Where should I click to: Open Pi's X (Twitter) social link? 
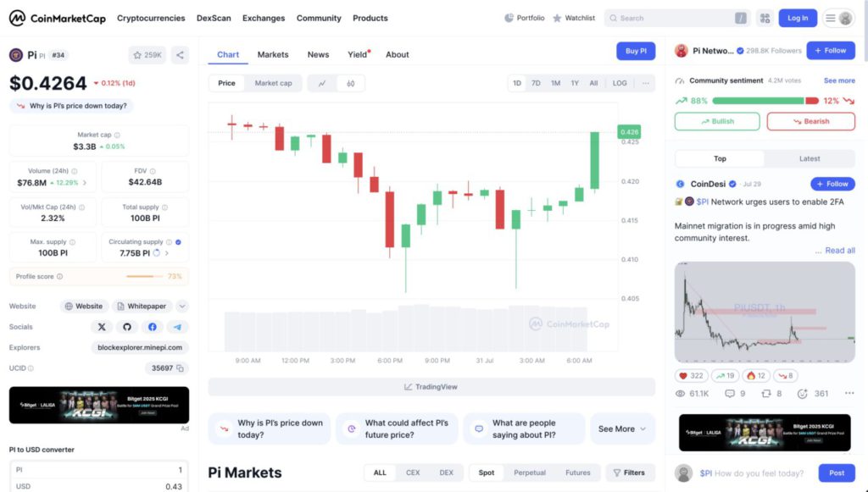pos(102,327)
